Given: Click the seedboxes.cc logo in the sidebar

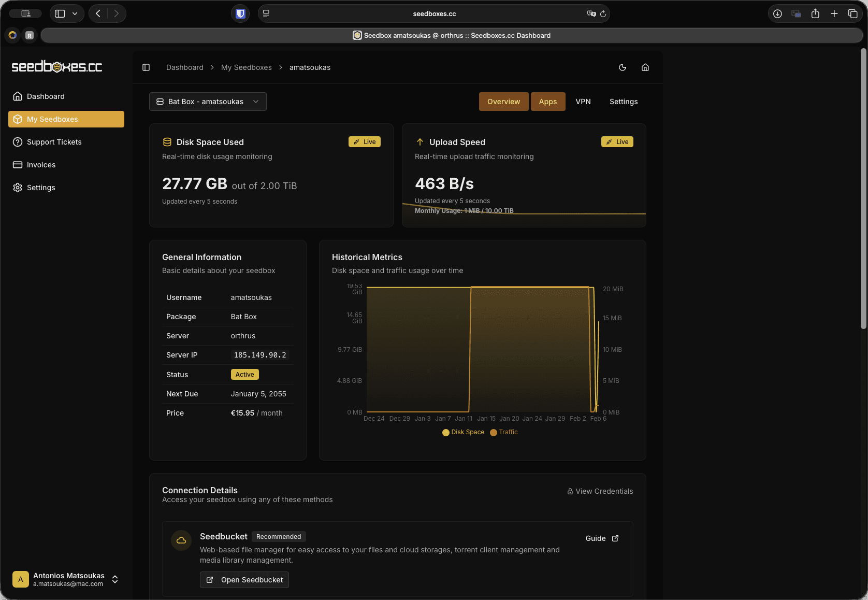Looking at the screenshot, I should (x=57, y=67).
